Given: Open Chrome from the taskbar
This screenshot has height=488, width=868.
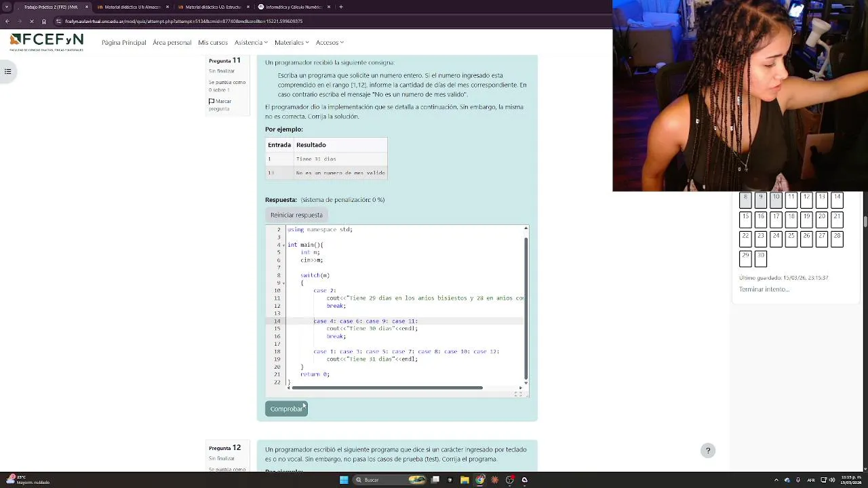Looking at the screenshot, I should coord(480,480).
